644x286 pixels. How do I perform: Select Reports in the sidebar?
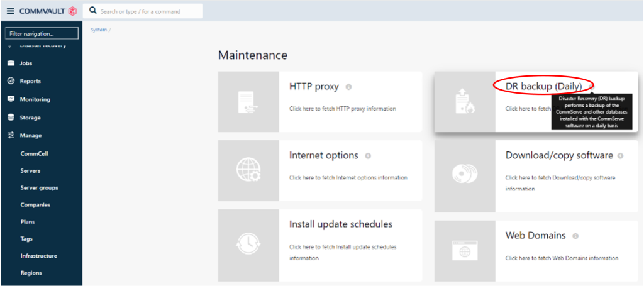(x=30, y=81)
